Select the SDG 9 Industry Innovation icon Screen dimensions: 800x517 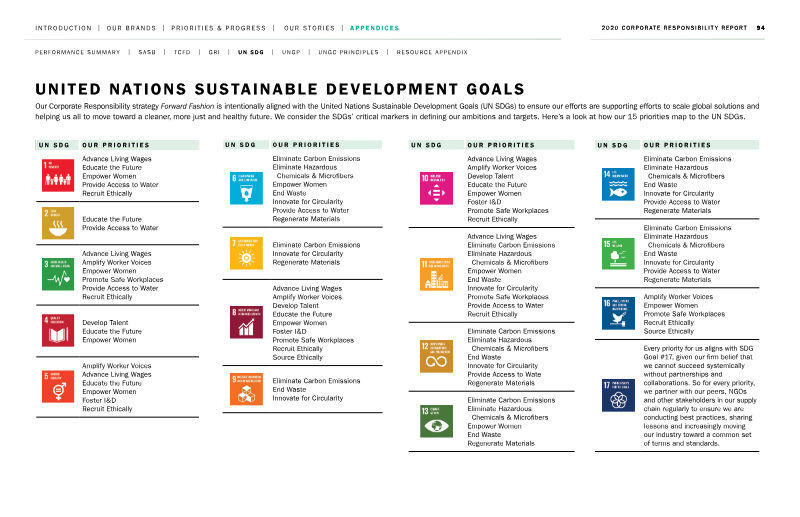click(246, 389)
